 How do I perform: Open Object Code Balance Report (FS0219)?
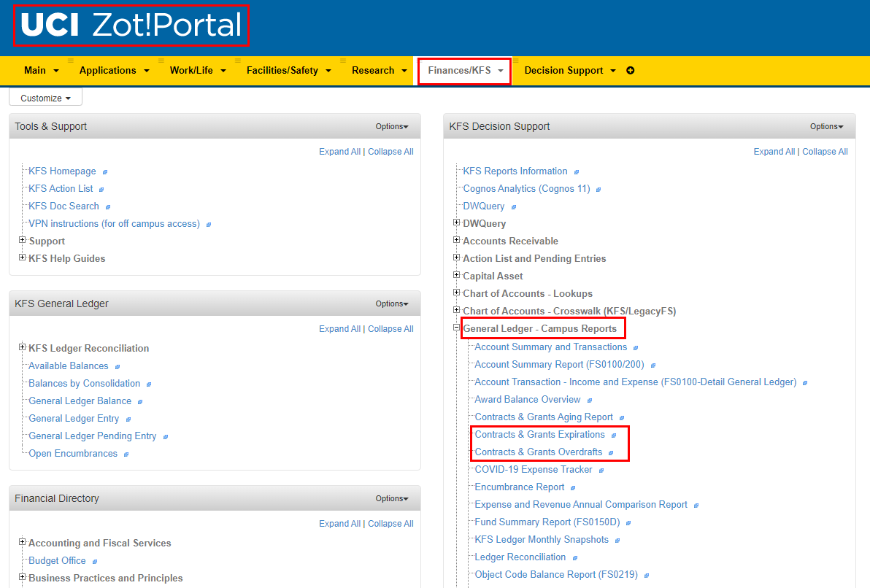point(556,575)
